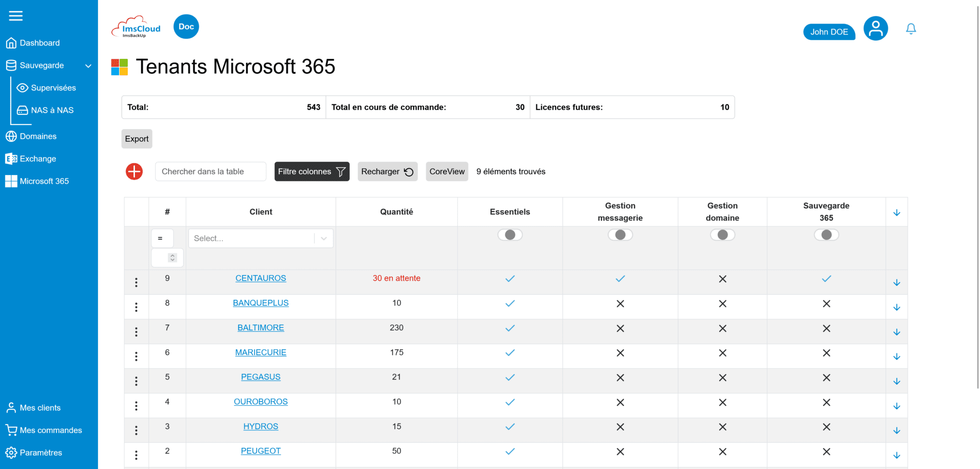Go to the Dashboard menu item

pos(40,43)
